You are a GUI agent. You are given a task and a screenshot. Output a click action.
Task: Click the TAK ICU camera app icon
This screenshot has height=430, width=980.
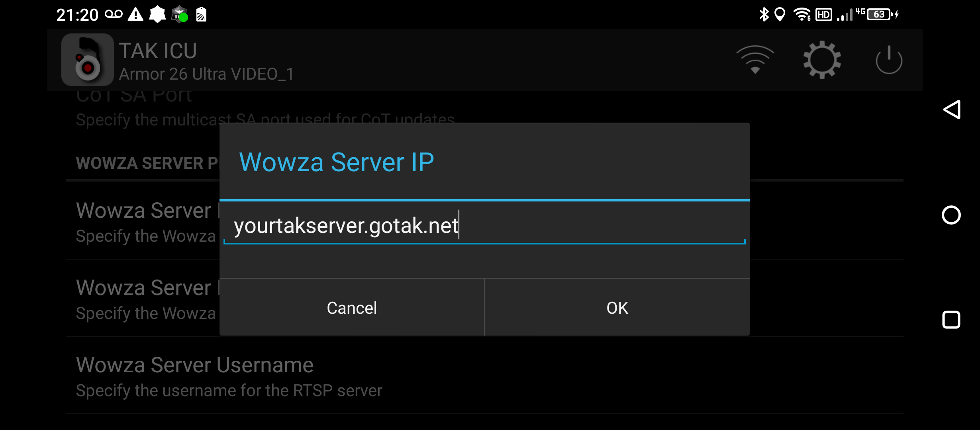click(87, 60)
